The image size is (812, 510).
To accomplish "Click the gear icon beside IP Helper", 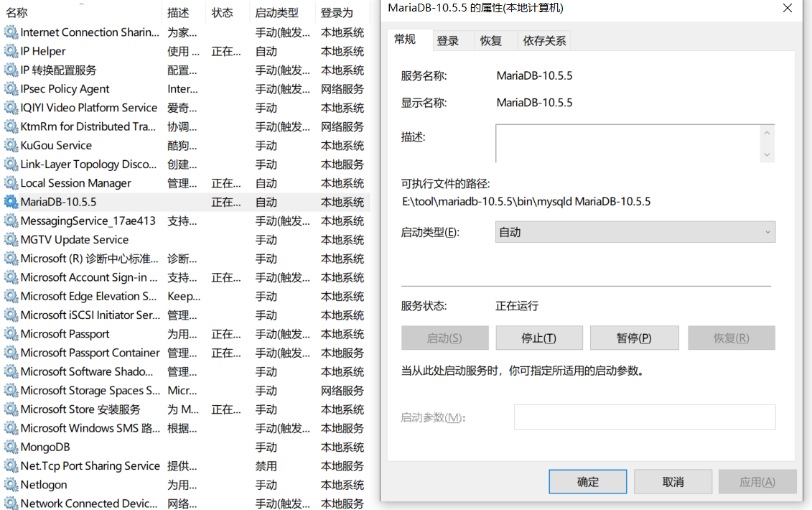I will (11, 51).
